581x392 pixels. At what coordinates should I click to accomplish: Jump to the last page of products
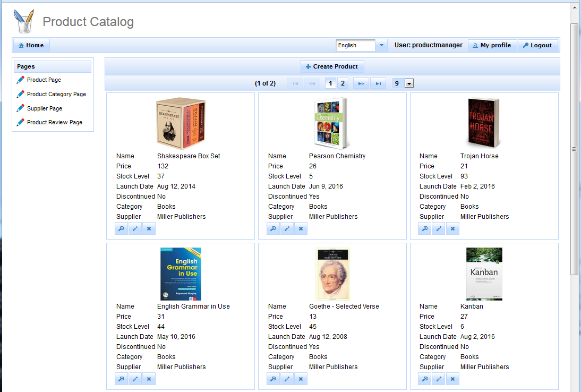click(x=378, y=83)
